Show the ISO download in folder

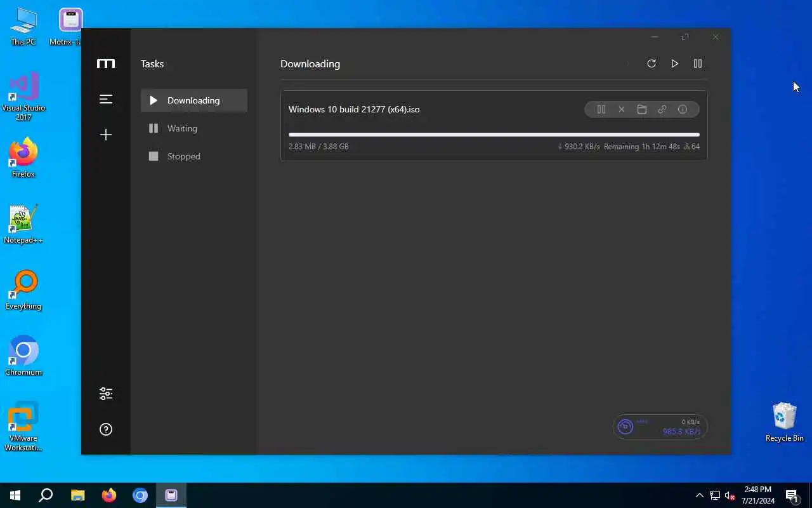click(x=642, y=109)
